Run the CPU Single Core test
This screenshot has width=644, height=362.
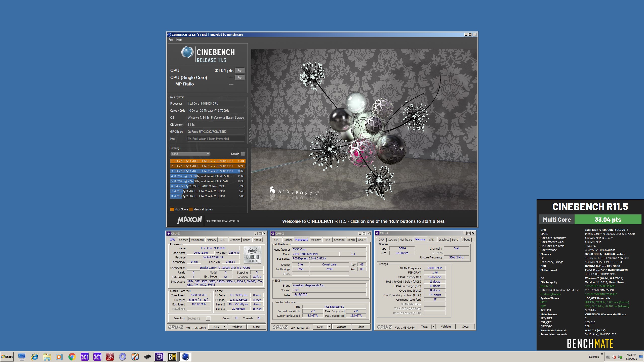[240, 78]
